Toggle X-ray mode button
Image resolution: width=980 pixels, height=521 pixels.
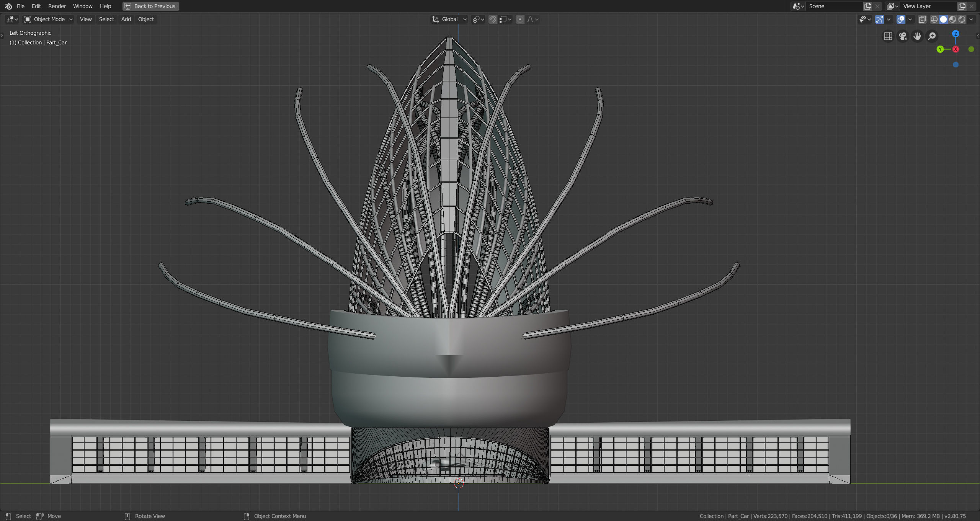pyautogui.click(x=922, y=19)
